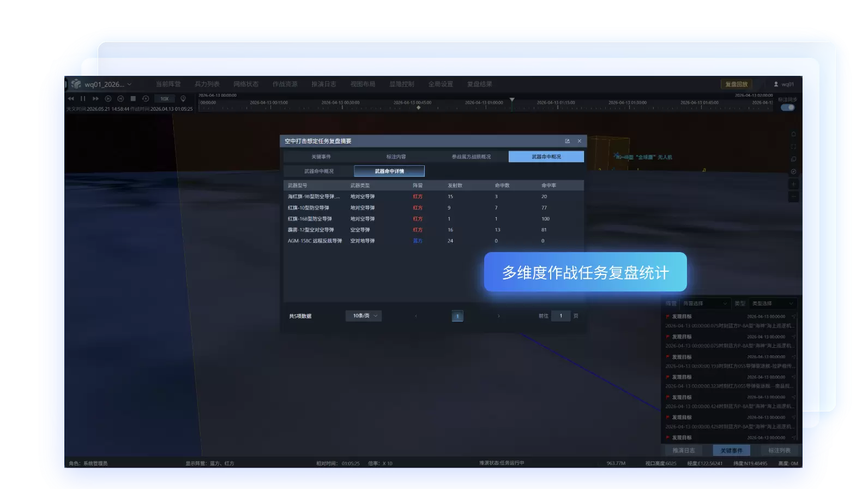The height and width of the screenshot is (489, 868).
Task: Stop the replay with the square icon
Action: [133, 99]
